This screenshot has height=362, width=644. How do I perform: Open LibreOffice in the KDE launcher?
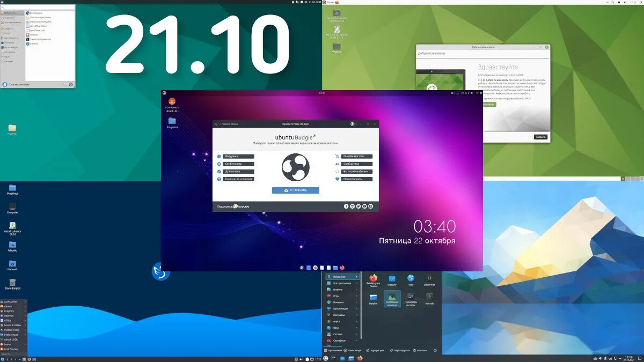(429, 280)
